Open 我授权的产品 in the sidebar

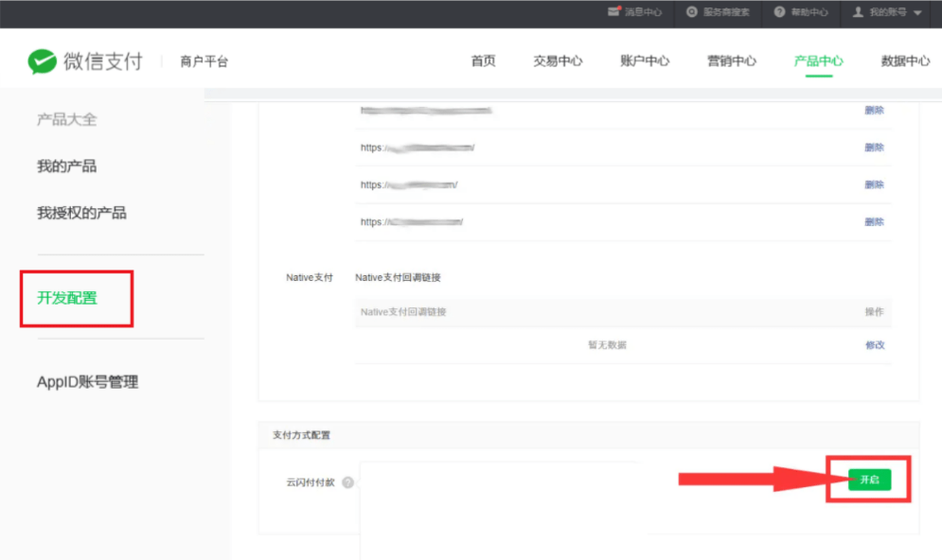[81, 213]
